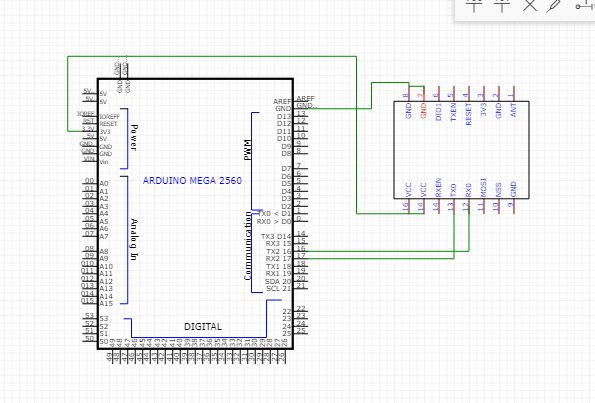Screen dimensions: 595x403
Task: Select the A0 analog pin label
Action: 104,184
